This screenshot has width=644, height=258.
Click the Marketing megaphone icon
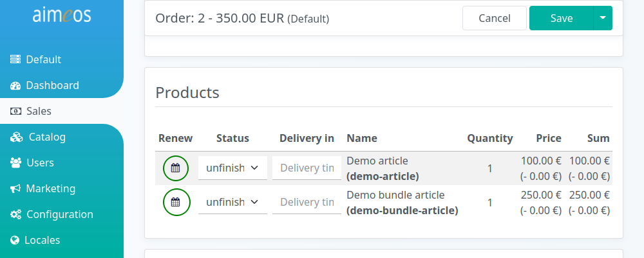(x=15, y=189)
